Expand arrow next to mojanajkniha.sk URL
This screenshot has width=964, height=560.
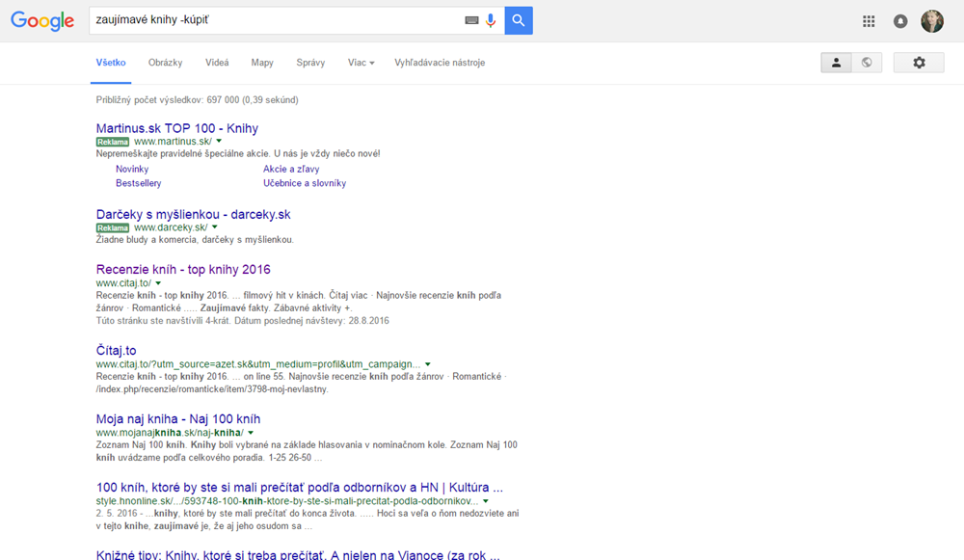tap(251, 433)
